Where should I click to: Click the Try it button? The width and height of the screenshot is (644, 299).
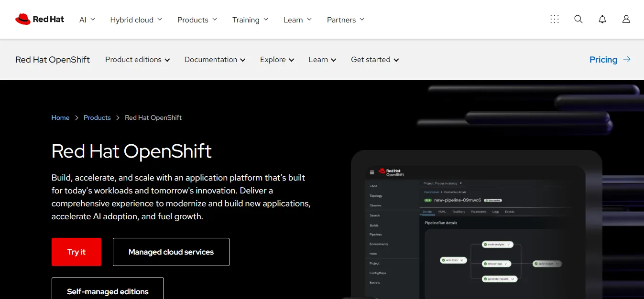(x=76, y=252)
